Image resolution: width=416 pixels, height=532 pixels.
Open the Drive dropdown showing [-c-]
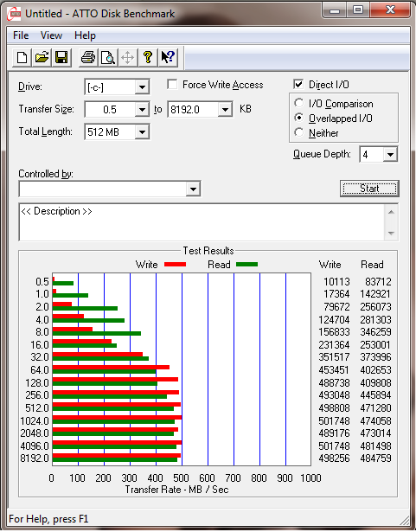[142, 87]
